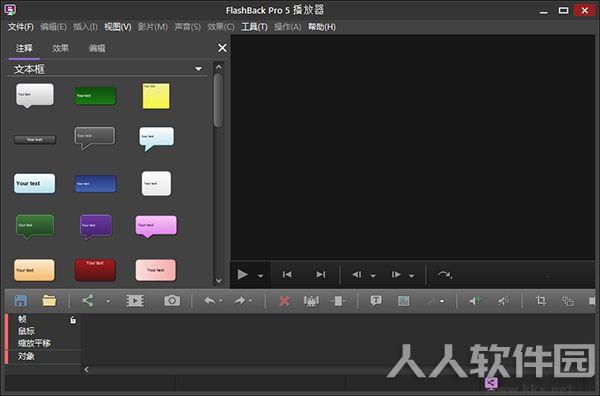
Task: Choose the light blue speech bubble style
Action: tap(157, 139)
